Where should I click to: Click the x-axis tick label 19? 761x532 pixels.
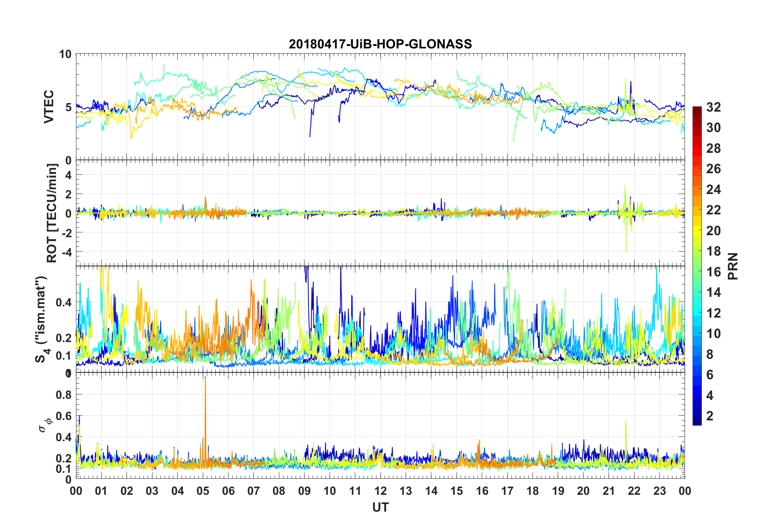558,491
